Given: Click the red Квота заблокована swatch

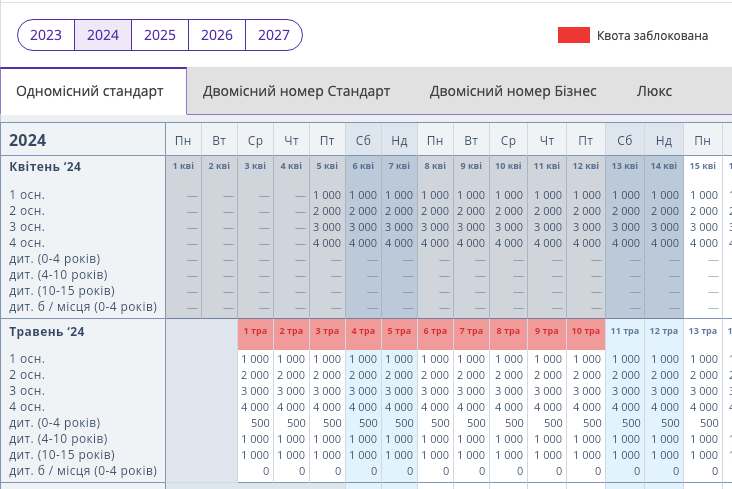Looking at the screenshot, I should 574,35.
